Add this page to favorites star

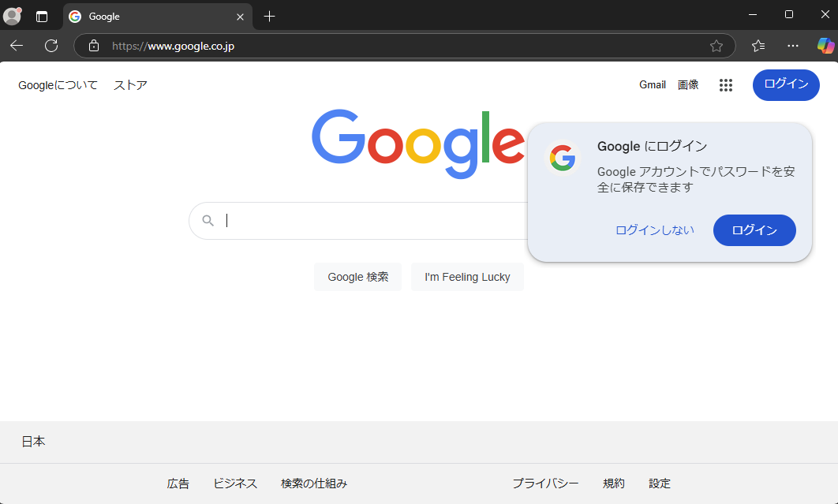[x=716, y=46]
